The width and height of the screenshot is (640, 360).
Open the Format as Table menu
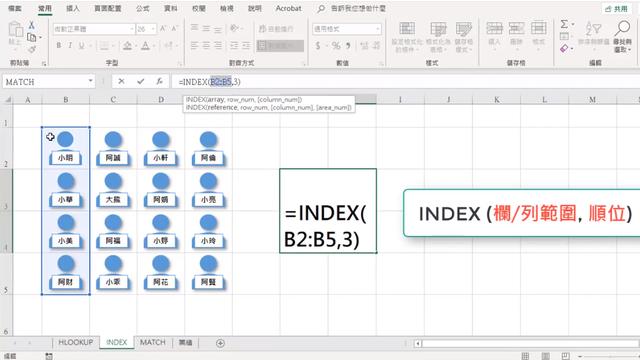pyautogui.click(x=438, y=37)
